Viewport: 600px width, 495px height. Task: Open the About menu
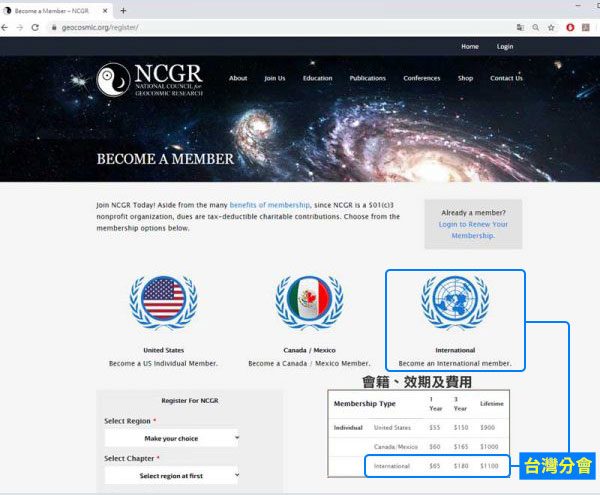[x=238, y=78]
